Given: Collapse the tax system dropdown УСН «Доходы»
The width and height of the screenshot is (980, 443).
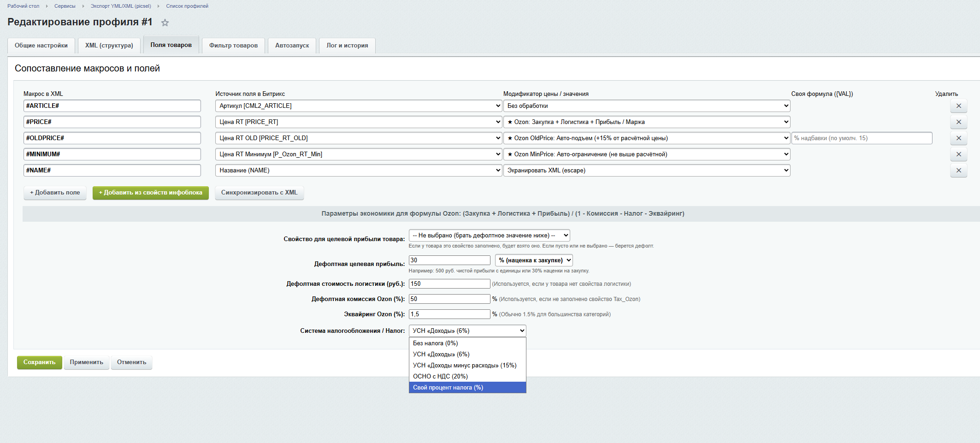Looking at the screenshot, I should click(x=467, y=331).
